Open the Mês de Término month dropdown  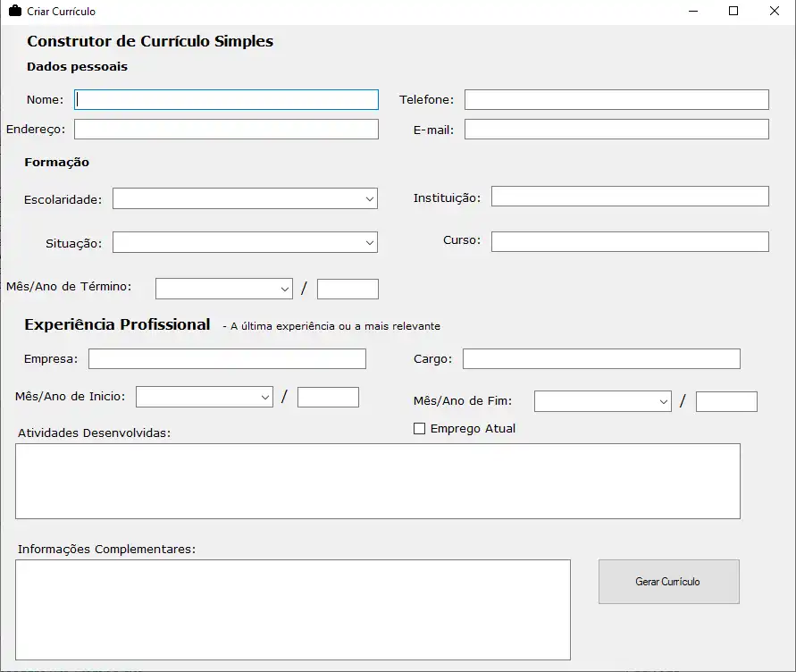(223, 289)
